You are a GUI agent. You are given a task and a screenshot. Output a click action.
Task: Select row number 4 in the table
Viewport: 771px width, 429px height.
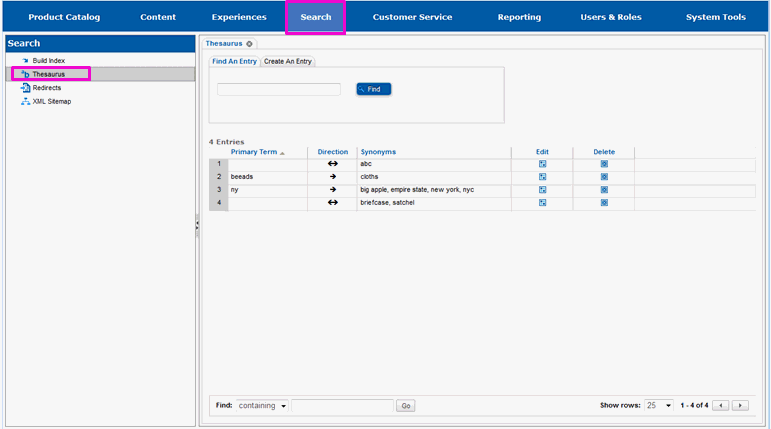219,203
